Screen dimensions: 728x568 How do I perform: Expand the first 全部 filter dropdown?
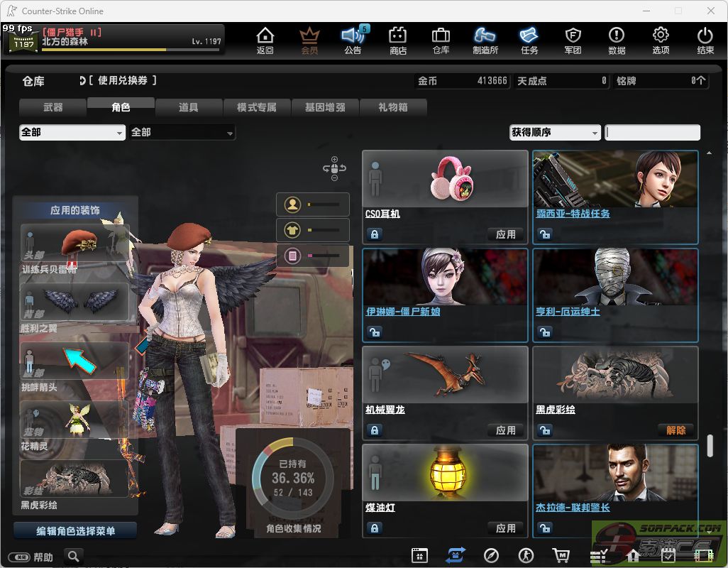pos(72,133)
